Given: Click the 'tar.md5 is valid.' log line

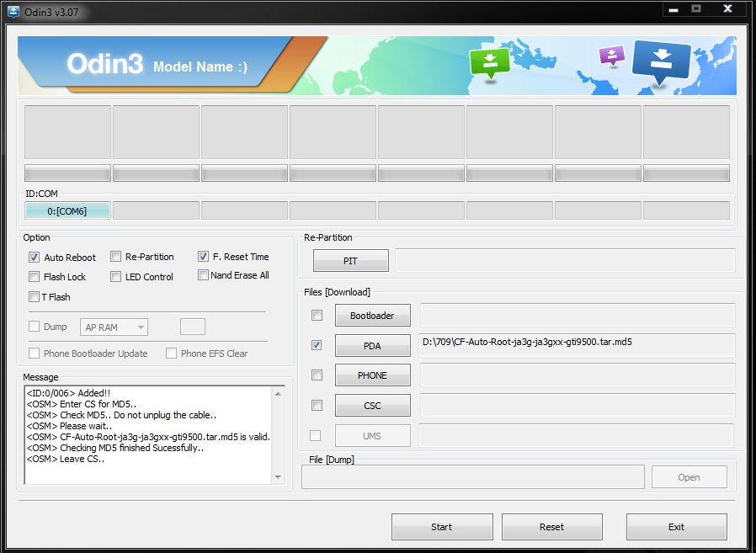Looking at the screenshot, I should [x=148, y=438].
